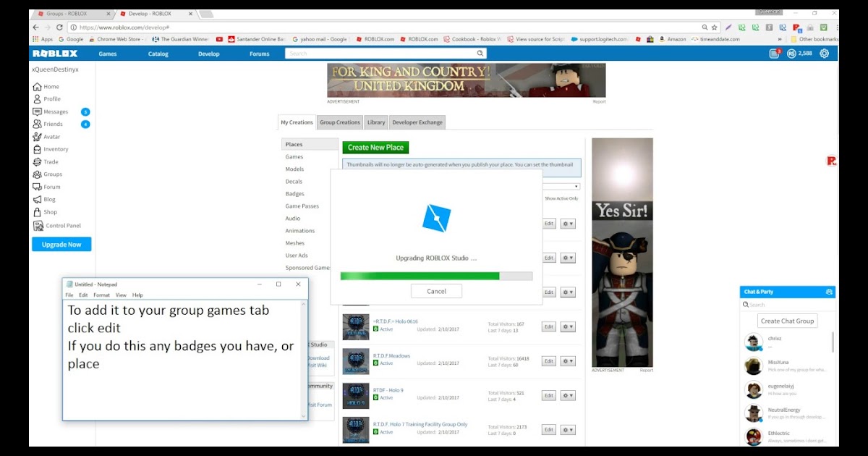The height and width of the screenshot is (456, 868).
Task: Click Edit for the R.T.D.F.Meadows place
Action: pyautogui.click(x=549, y=361)
